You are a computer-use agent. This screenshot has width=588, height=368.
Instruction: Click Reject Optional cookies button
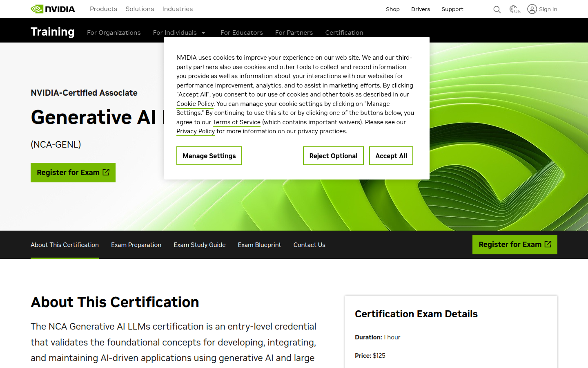(x=333, y=156)
